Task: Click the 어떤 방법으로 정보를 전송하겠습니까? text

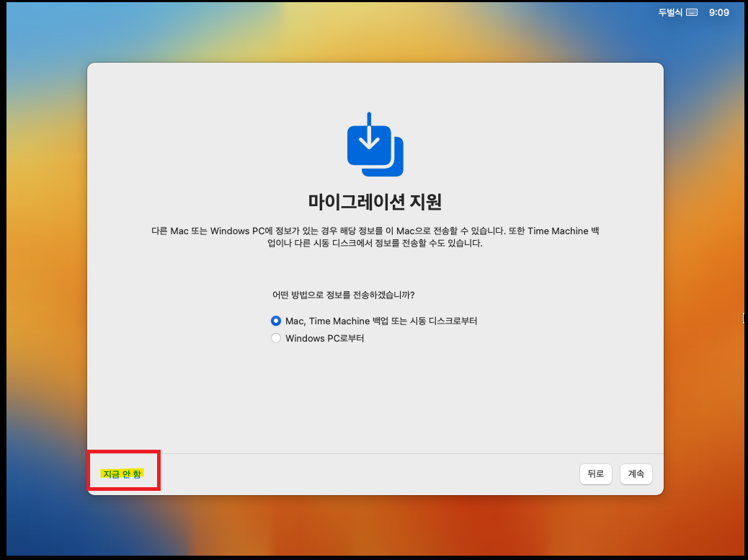Action: click(344, 295)
